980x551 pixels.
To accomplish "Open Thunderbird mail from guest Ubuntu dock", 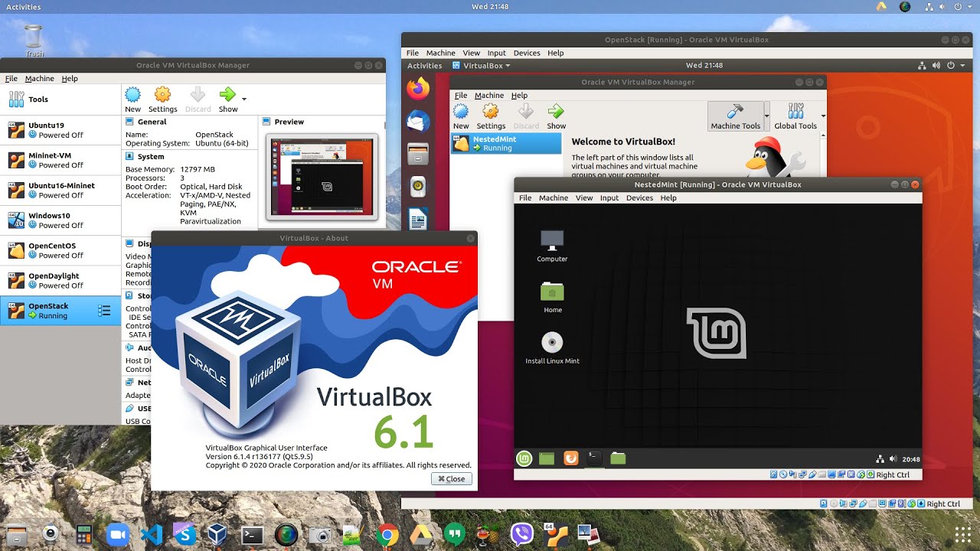I will (x=418, y=122).
